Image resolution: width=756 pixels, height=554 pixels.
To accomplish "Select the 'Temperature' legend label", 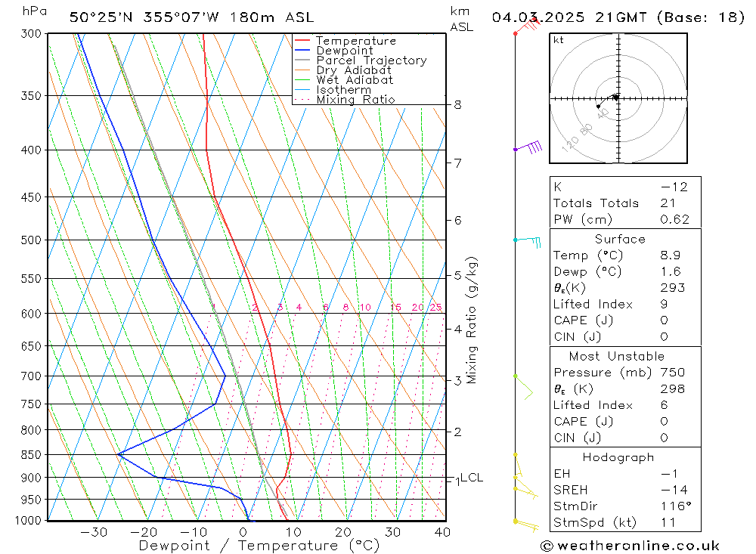I will point(356,41).
